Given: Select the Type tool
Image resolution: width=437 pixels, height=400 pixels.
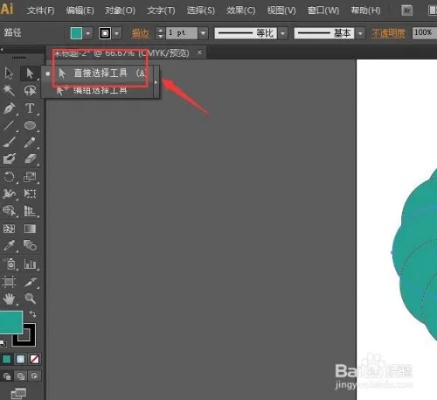Looking at the screenshot, I should [x=30, y=108].
